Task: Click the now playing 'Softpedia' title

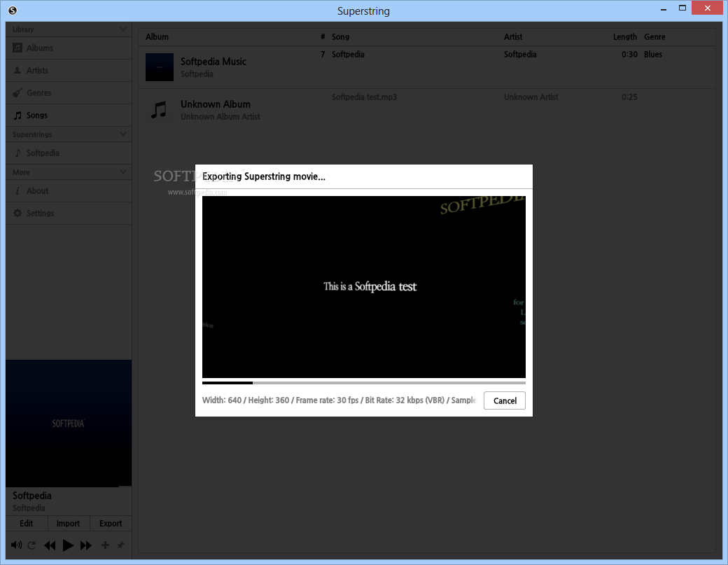Action: coord(32,496)
